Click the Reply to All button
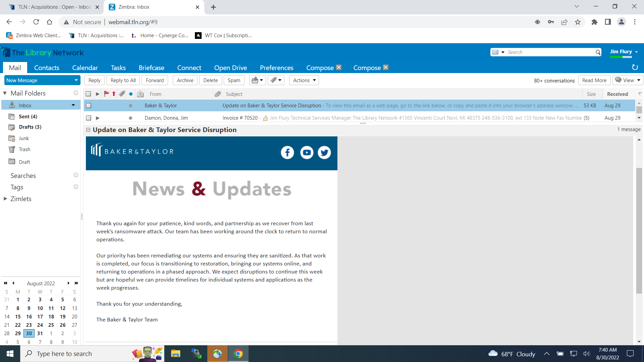 tap(123, 80)
